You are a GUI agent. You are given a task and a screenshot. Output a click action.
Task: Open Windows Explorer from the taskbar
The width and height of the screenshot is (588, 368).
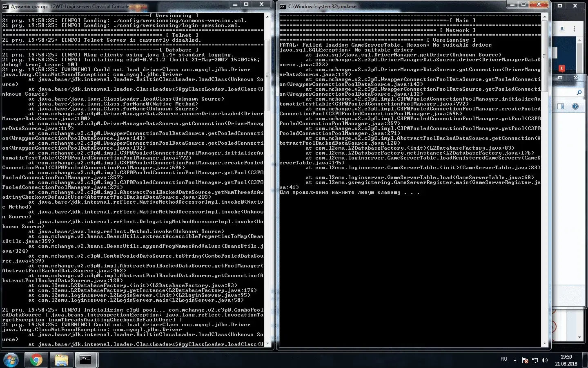(x=61, y=360)
